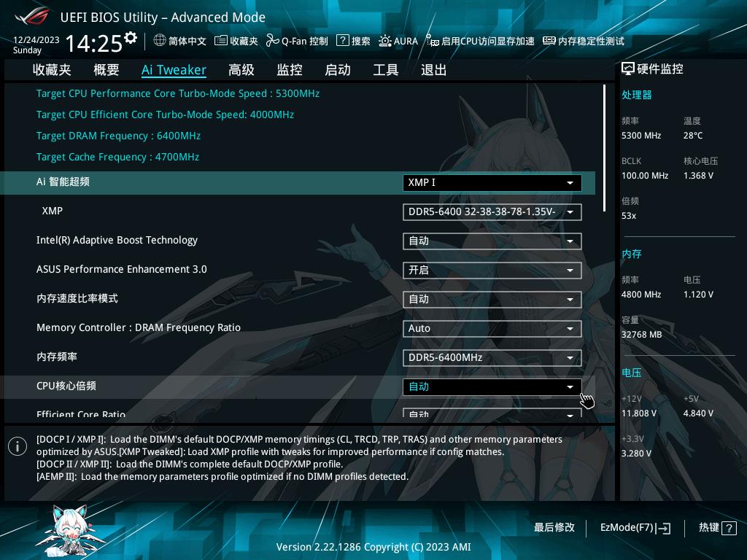
Task: Open the time settings gear icon
Action: pos(131,38)
